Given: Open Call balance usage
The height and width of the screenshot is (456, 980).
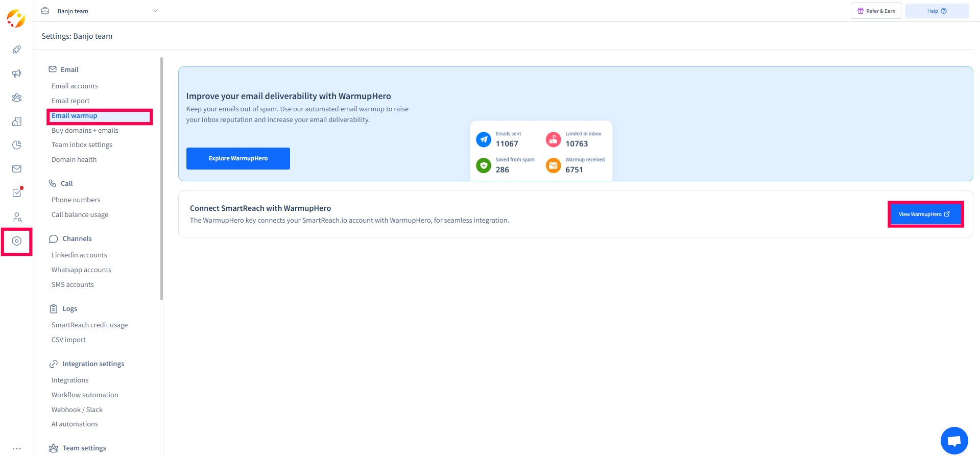Looking at the screenshot, I should pos(80,214).
